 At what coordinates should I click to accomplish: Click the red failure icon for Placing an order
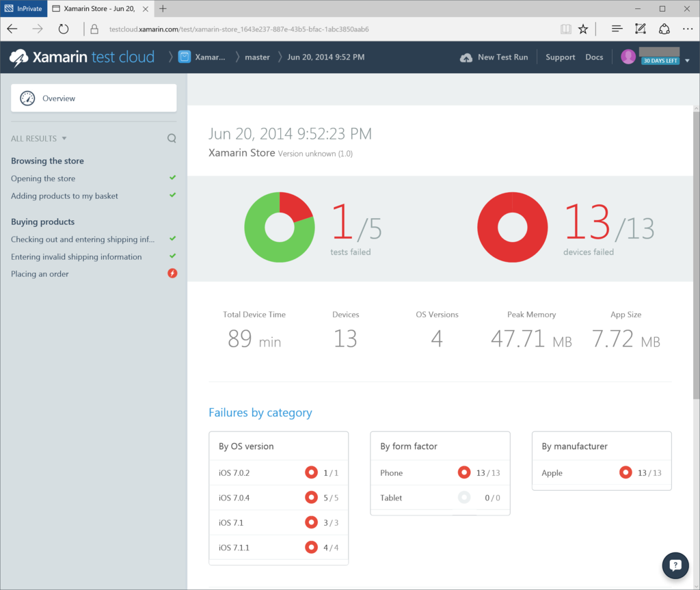[x=172, y=273]
